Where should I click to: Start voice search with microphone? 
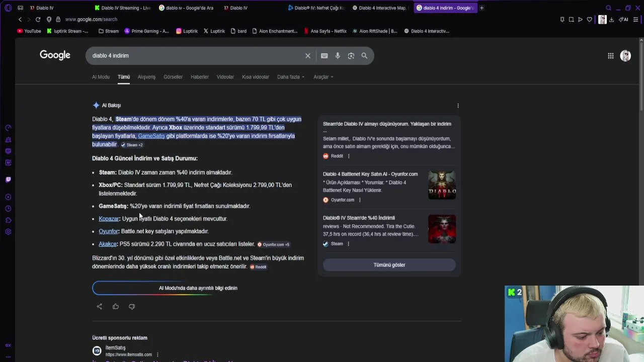(338, 56)
